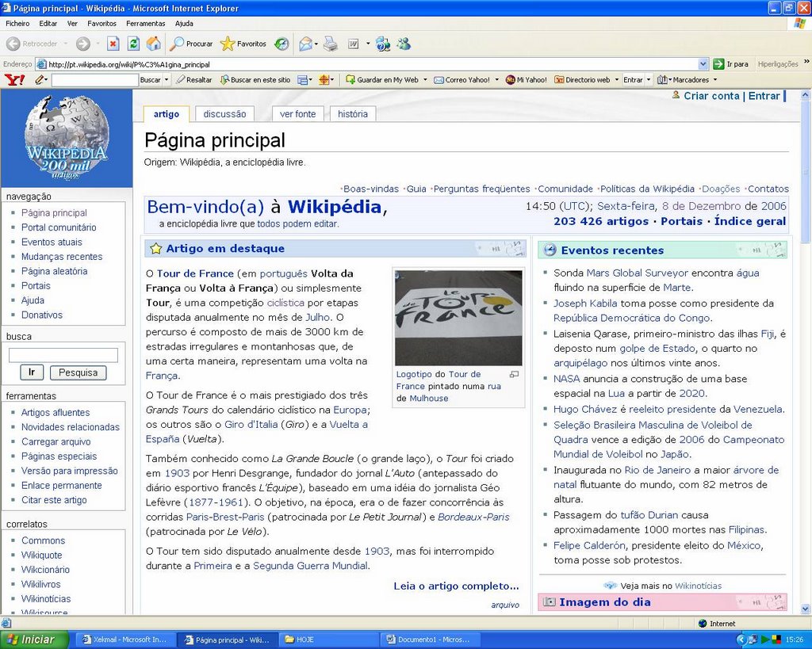Expand the Marcadores dropdown arrow
This screenshot has height=649, width=812.
coord(715,80)
